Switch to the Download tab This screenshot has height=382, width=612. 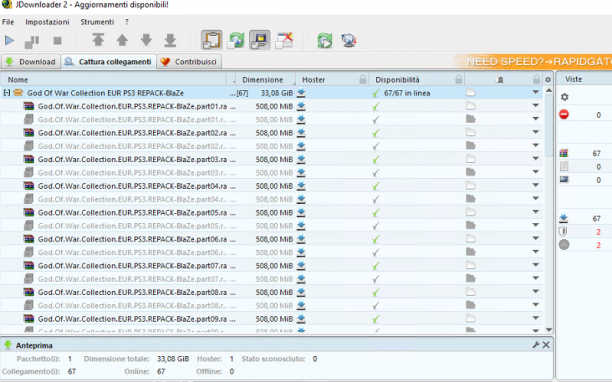point(31,62)
